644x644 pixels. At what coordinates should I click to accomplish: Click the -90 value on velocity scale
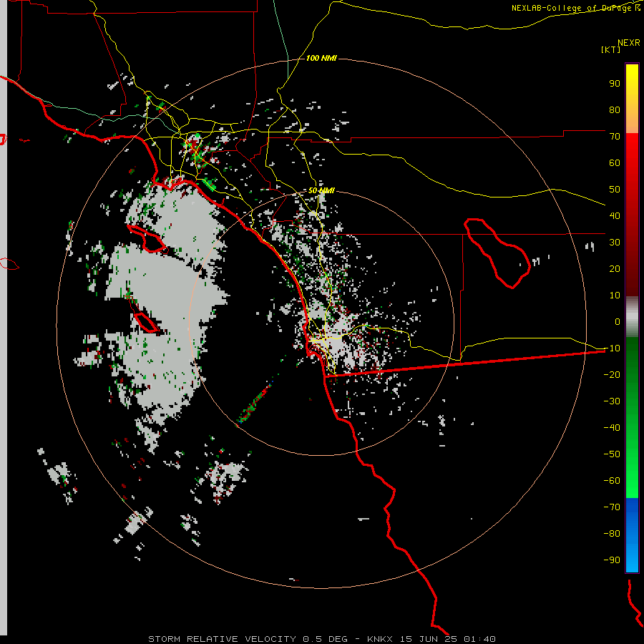[x=612, y=560]
